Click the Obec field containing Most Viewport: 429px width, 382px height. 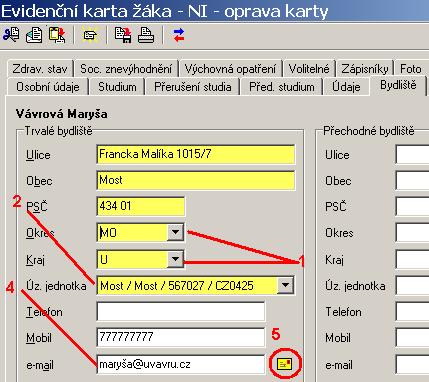[196, 180]
